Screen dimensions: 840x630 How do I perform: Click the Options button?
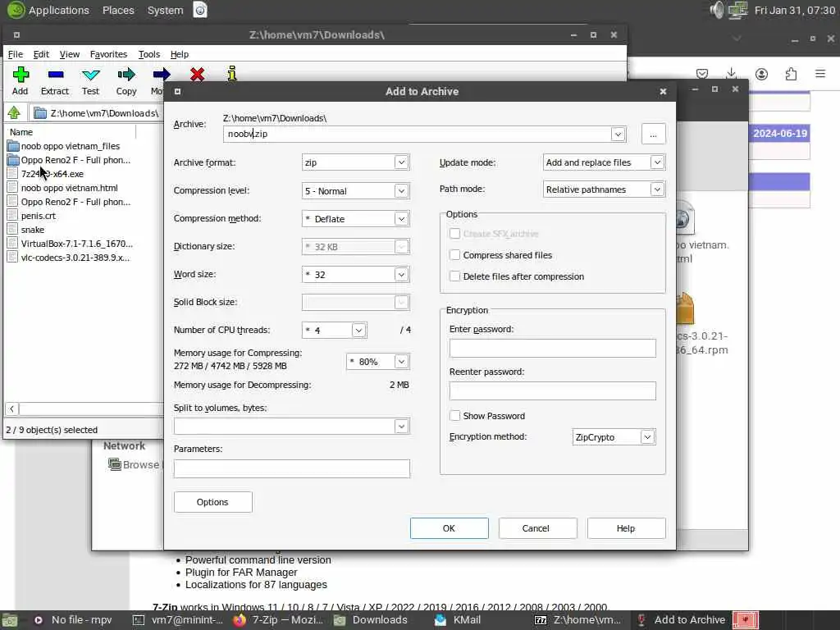pyautogui.click(x=212, y=502)
